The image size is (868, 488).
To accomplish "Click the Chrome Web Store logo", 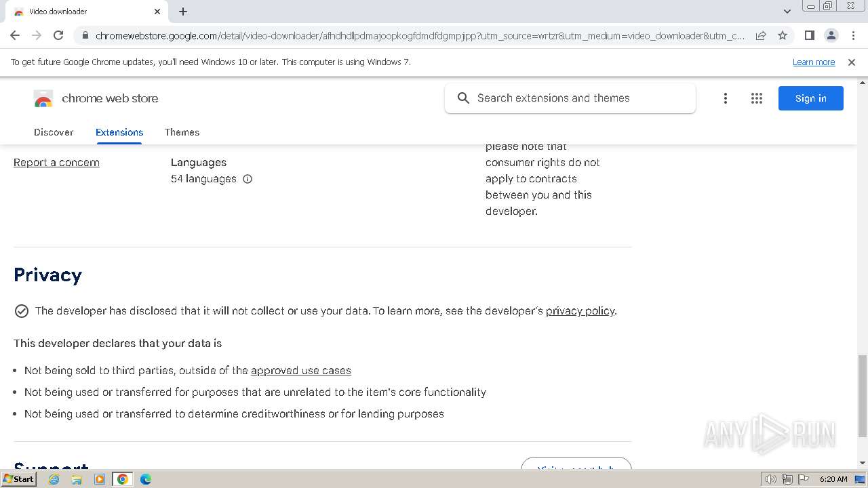I will point(43,99).
